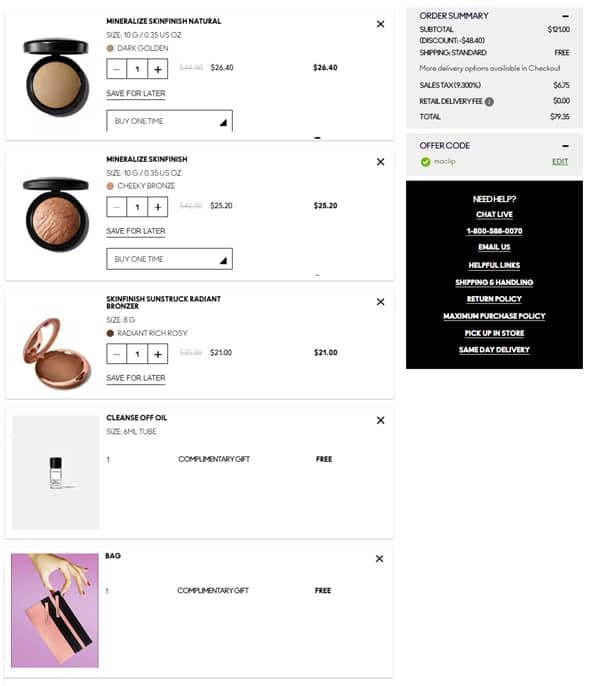Click the Dark Golden color swatch
600x686 pixels.
tap(110, 48)
